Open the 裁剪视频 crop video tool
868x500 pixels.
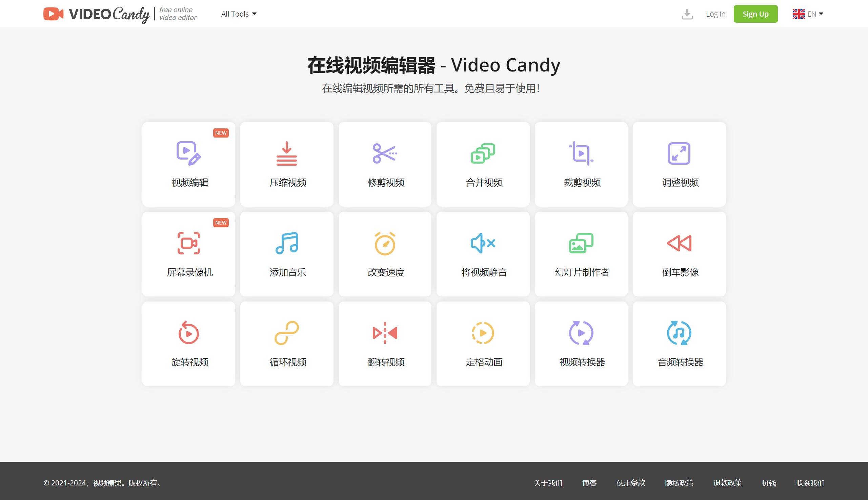581,164
